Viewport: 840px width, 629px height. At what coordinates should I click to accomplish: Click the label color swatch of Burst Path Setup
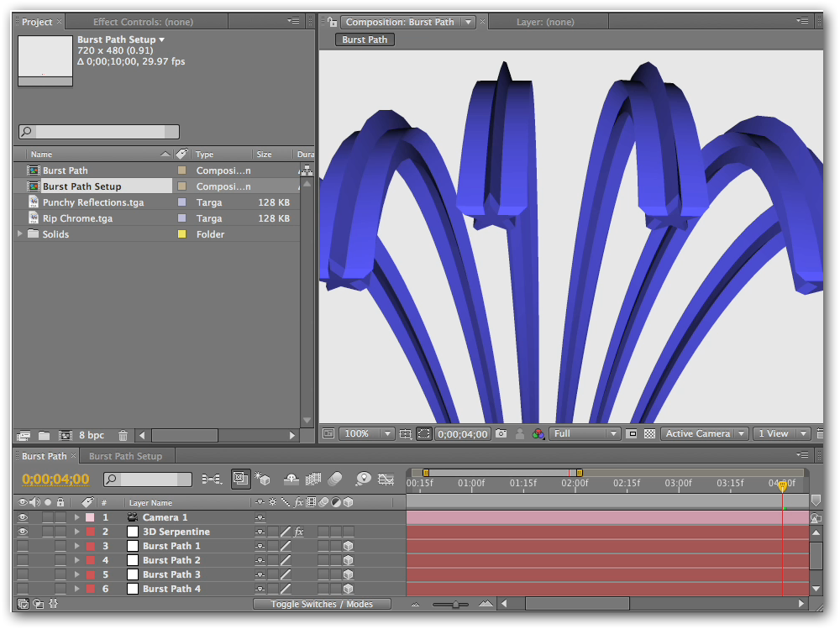(x=181, y=186)
